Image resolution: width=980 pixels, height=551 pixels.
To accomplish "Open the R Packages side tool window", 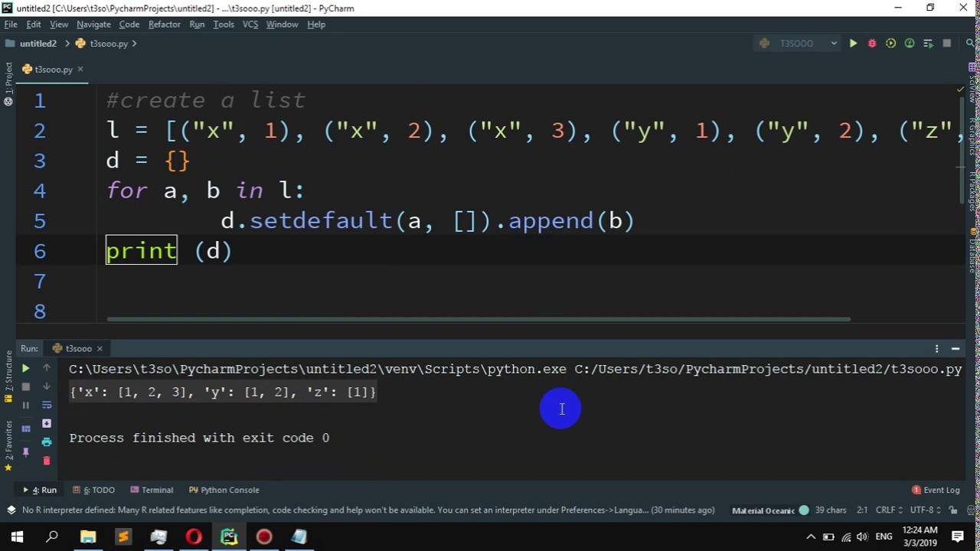I will coord(972,191).
